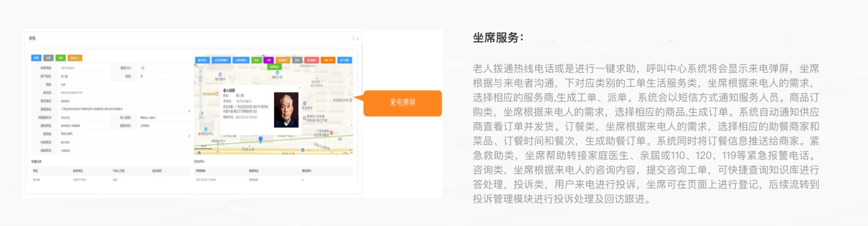The height and width of the screenshot is (226, 868).
Task: Click the 居住情况 field
Action: point(124,100)
